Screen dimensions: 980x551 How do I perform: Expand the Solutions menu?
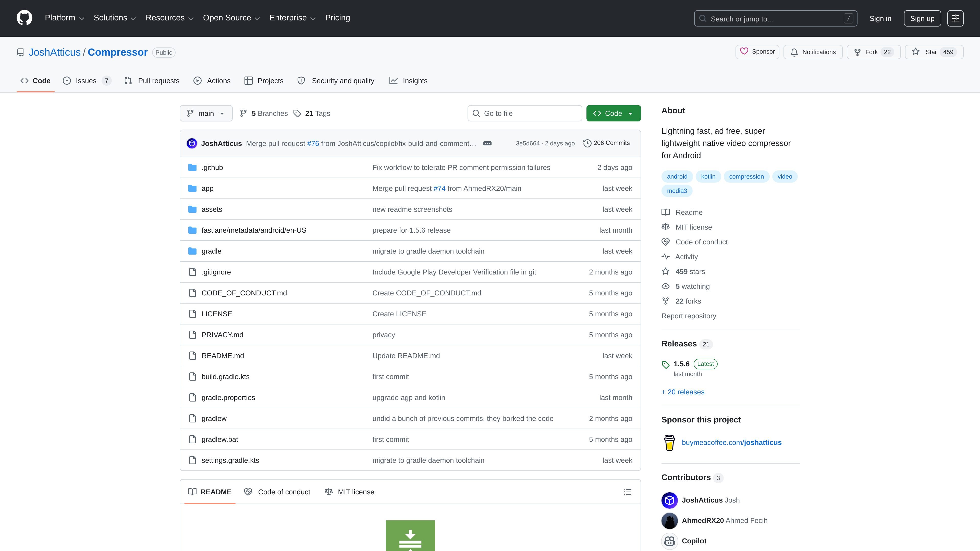point(115,18)
